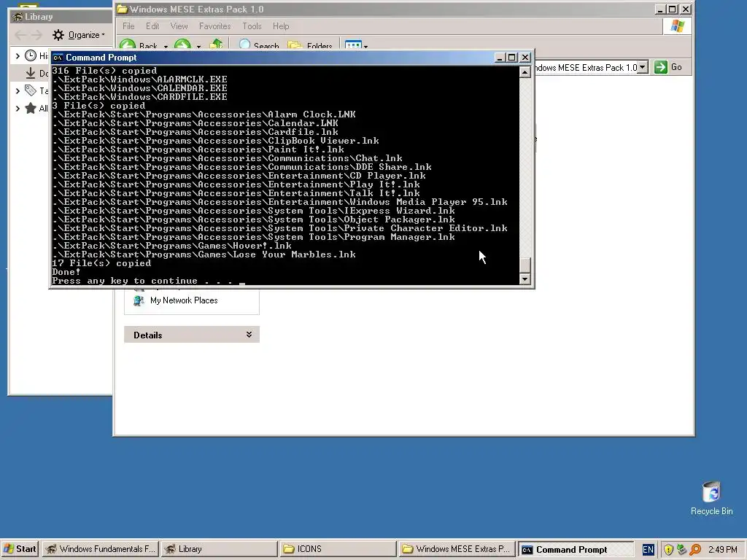Click the Library window title icon
This screenshot has height=560, width=747.
click(x=18, y=17)
